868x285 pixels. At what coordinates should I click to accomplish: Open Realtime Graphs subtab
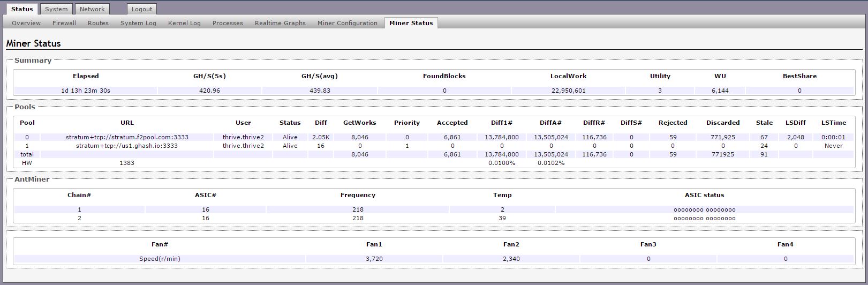[x=280, y=23]
